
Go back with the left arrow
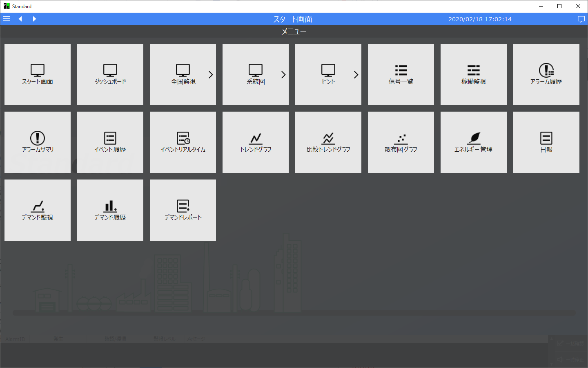tap(20, 19)
